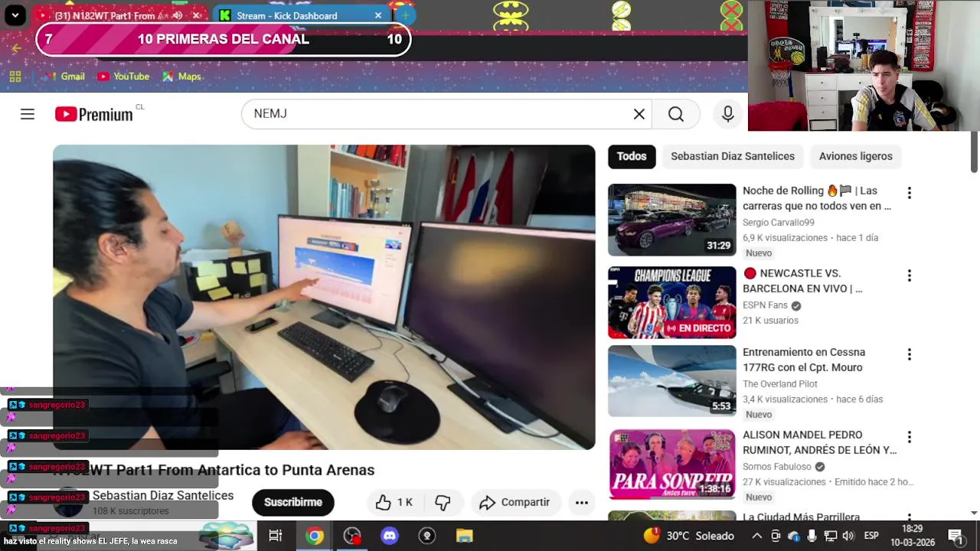Open Task View in the taskbar

[x=276, y=536]
